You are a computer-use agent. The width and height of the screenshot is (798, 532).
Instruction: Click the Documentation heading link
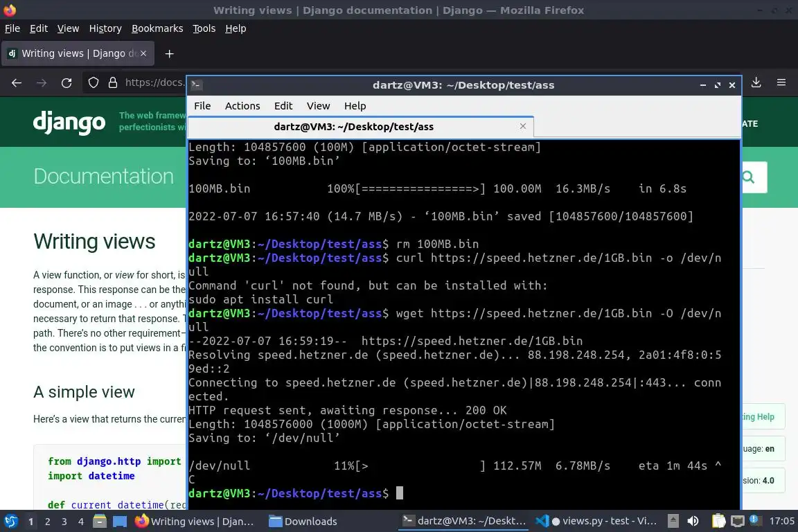coord(104,176)
